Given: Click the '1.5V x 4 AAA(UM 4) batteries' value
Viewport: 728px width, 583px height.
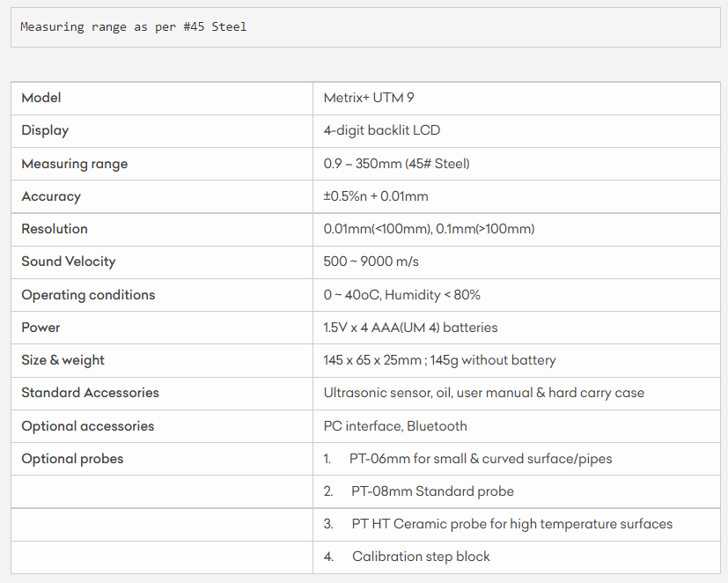Looking at the screenshot, I should [410, 328].
